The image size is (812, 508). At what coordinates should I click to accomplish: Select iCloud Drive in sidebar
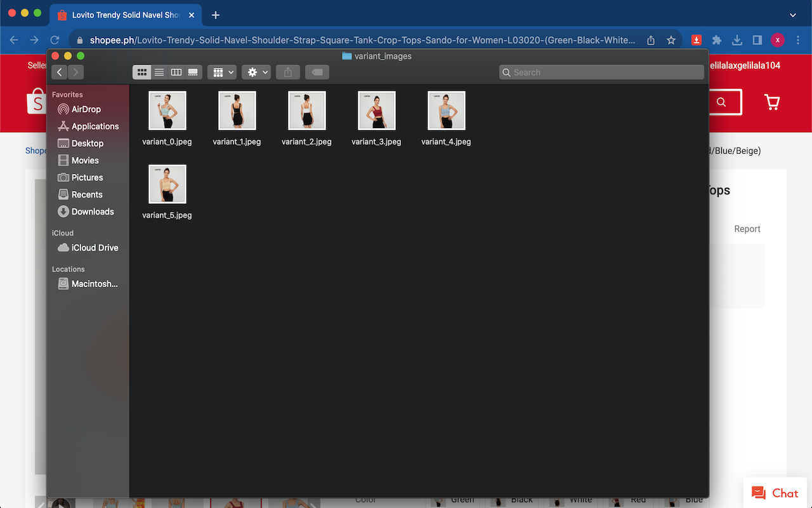95,248
